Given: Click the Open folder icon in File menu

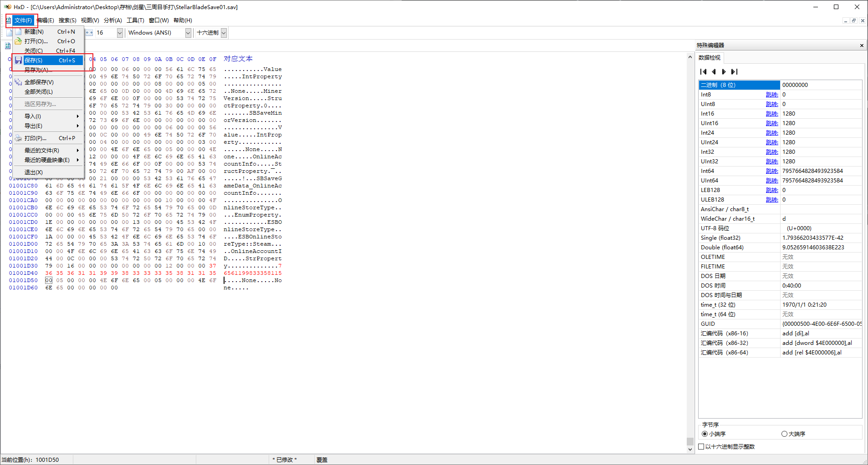Looking at the screenshot, I should [18, 41].
